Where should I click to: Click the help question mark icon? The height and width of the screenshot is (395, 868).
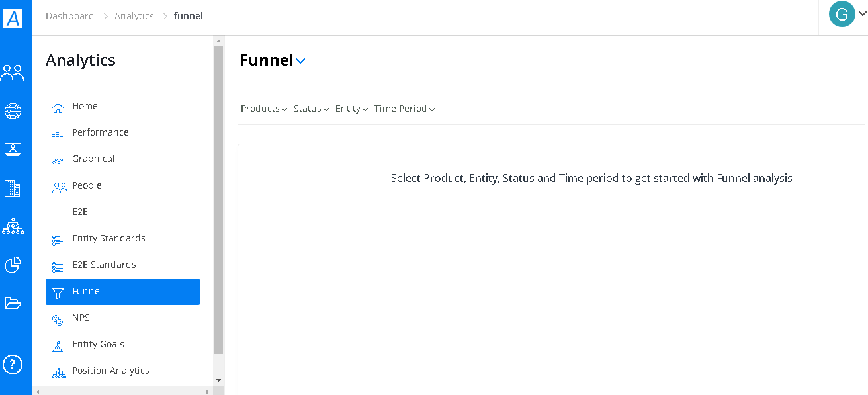pyautogui.click(x=13, y=364)
